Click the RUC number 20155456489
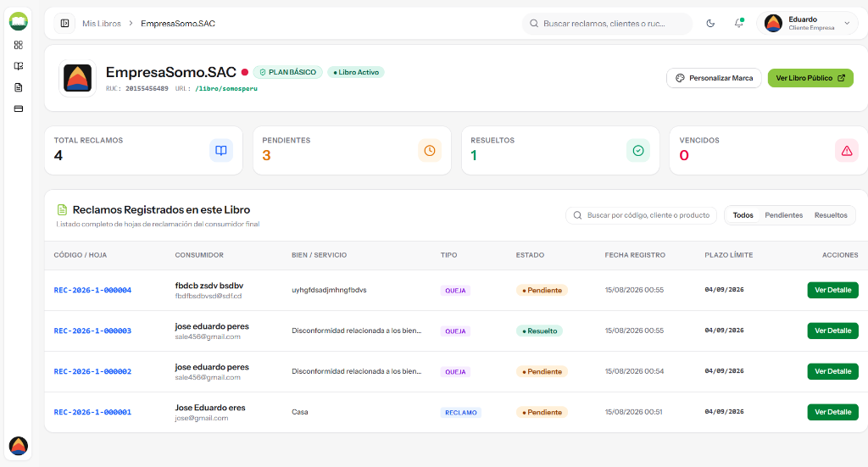Viewport: 868px width, 467px height. [x=147, y=88]
